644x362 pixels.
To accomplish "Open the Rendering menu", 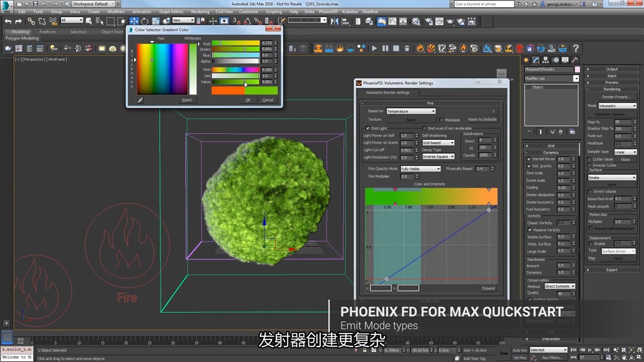I will pos(200,12).
